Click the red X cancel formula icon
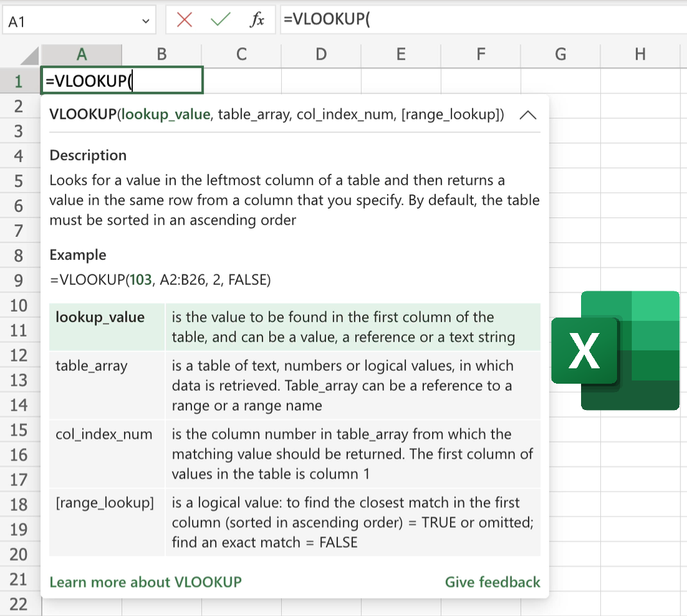The height and width of the screenshot is (616, 687). point(184,20)
